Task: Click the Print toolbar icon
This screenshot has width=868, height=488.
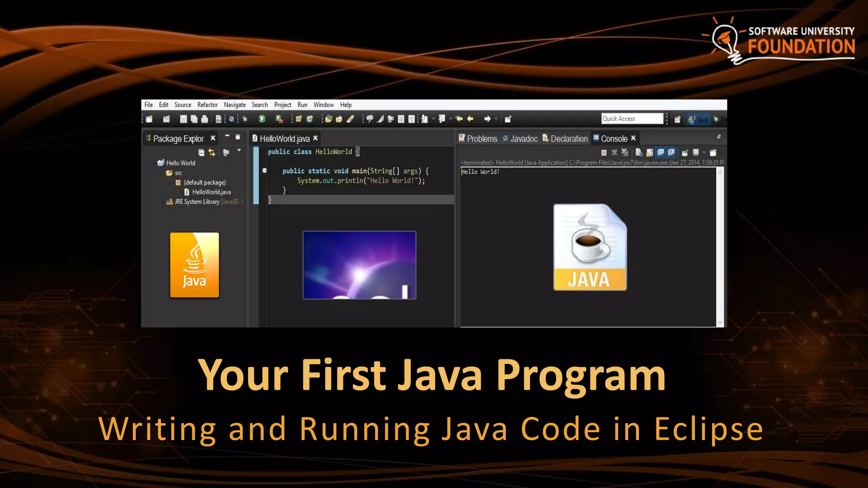Action: (204, 119)
